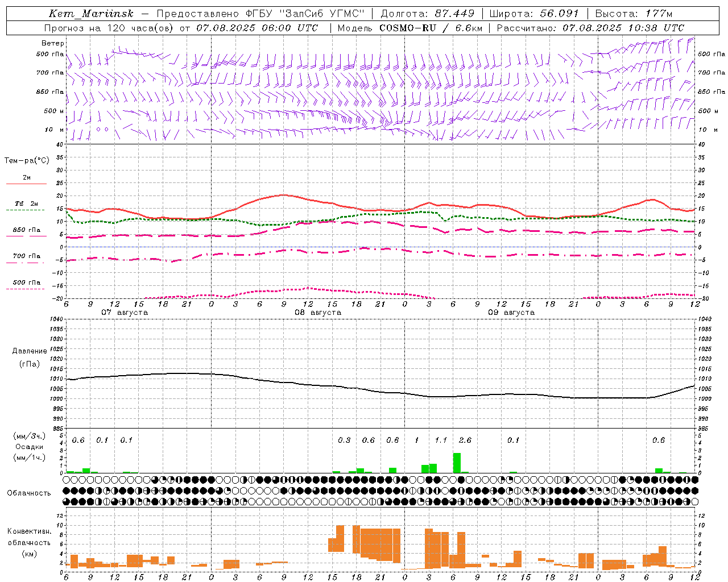This screenshot has height=582, width=728.
Task: Select the longitude value 87.449
Action: click(454, 14)
